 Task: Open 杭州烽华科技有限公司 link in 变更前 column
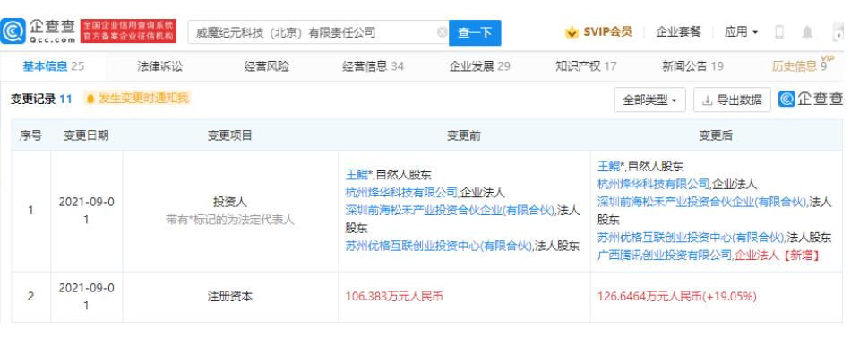(401, 193)
